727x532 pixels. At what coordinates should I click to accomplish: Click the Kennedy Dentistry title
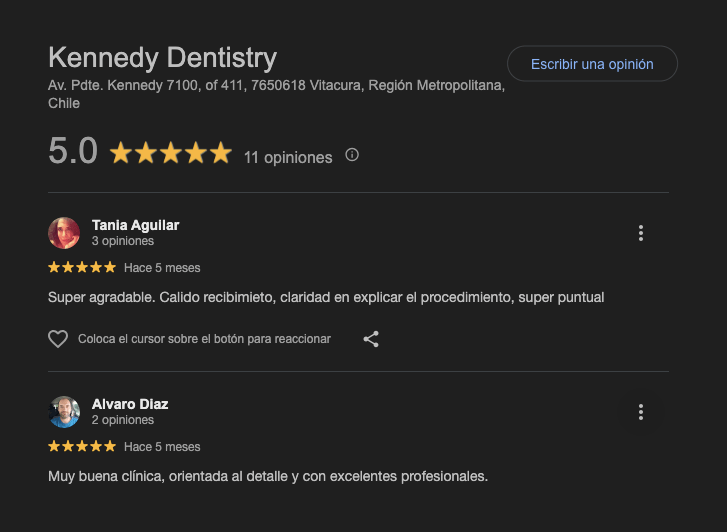pyautogui.click(x=162, y=57)
